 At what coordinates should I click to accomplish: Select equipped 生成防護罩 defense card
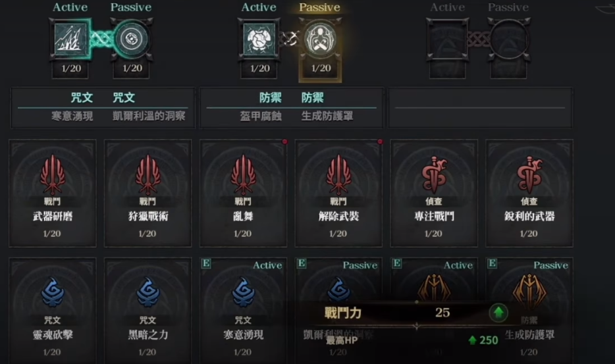coord(529,311)
